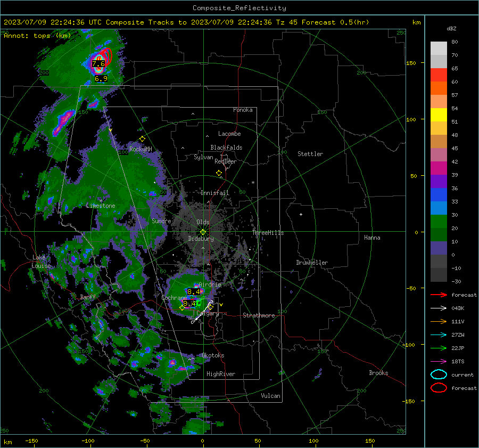Click the magenta dBZ swatch above 39

[439, 168]
